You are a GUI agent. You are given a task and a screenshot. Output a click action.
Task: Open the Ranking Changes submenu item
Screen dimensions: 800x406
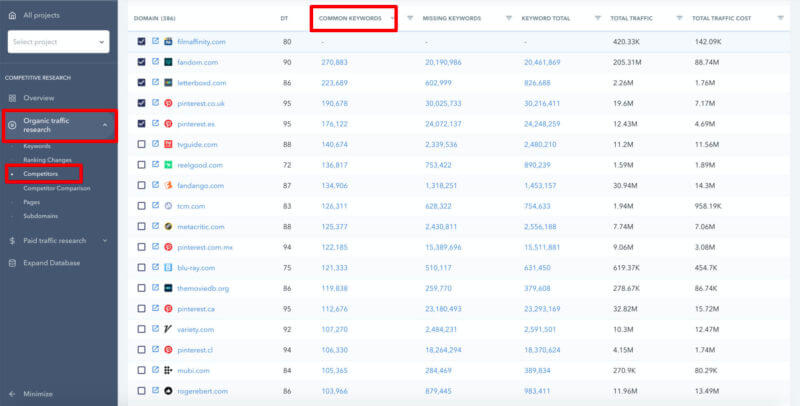[47, 160]
